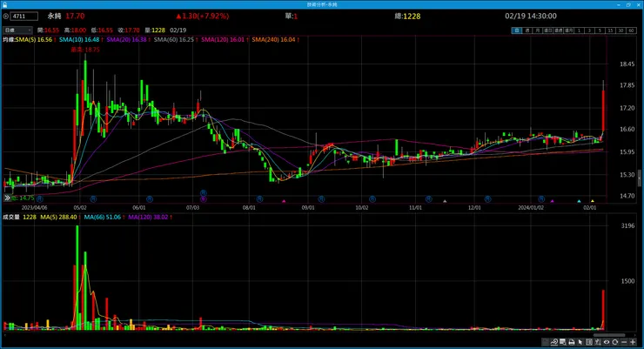Click the axis settings icon in bottom toolbar
This screenshot has width=644, height=349.
(x=598, y=342)
